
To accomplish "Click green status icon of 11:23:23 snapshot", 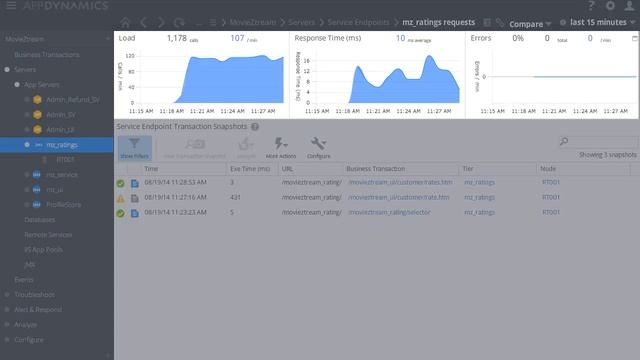I will (x=120, y=213).
